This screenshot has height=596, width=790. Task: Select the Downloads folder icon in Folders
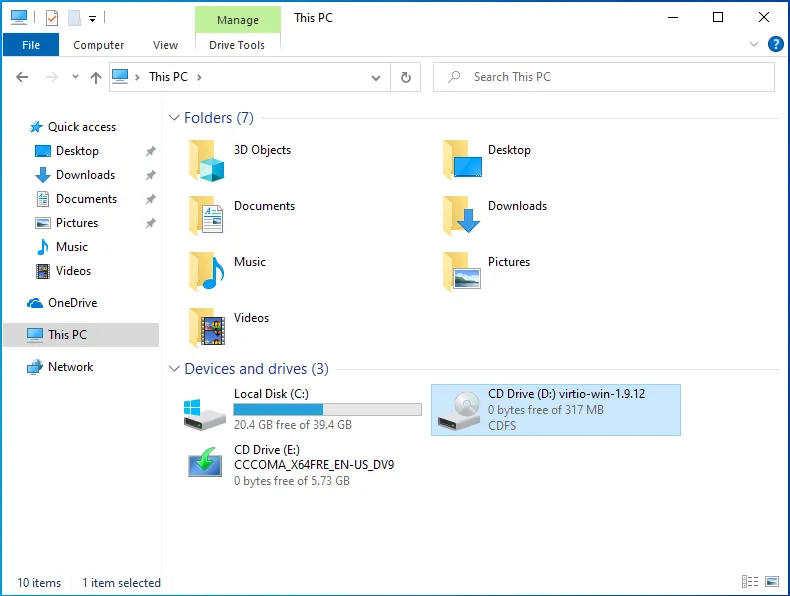(x=462, y=215)
